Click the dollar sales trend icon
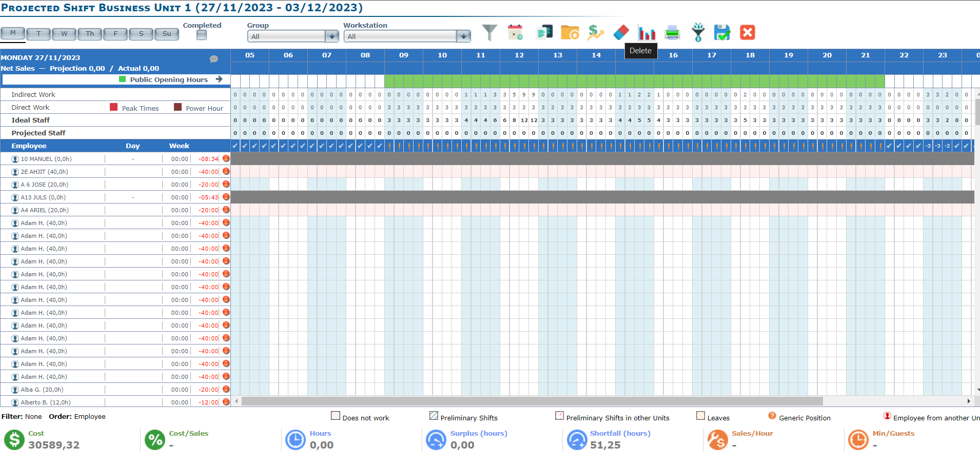Screen dimensions: 980x467 point(596,32)
